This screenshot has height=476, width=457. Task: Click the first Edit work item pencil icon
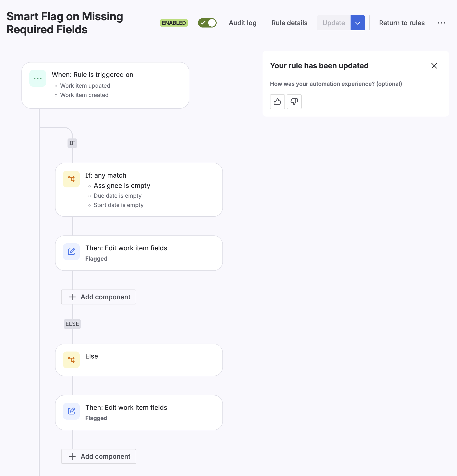71,252
